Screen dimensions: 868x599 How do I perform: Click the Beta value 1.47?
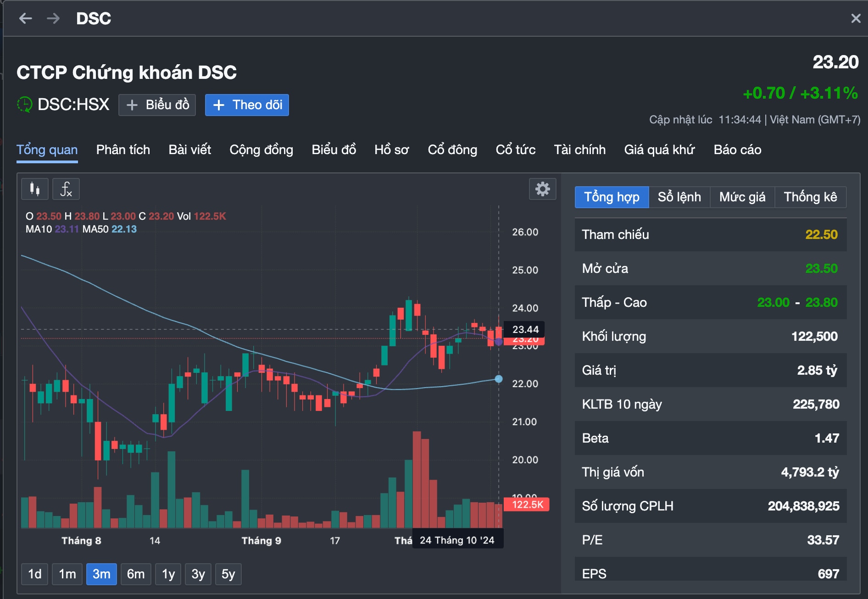827,438
